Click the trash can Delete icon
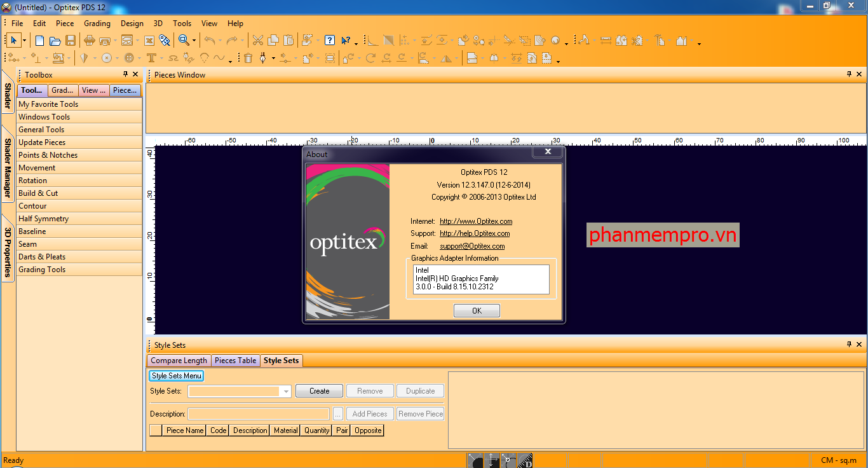The width and height of the screenshot is (868, 468). pyautogui.click(x=248, y=58)
